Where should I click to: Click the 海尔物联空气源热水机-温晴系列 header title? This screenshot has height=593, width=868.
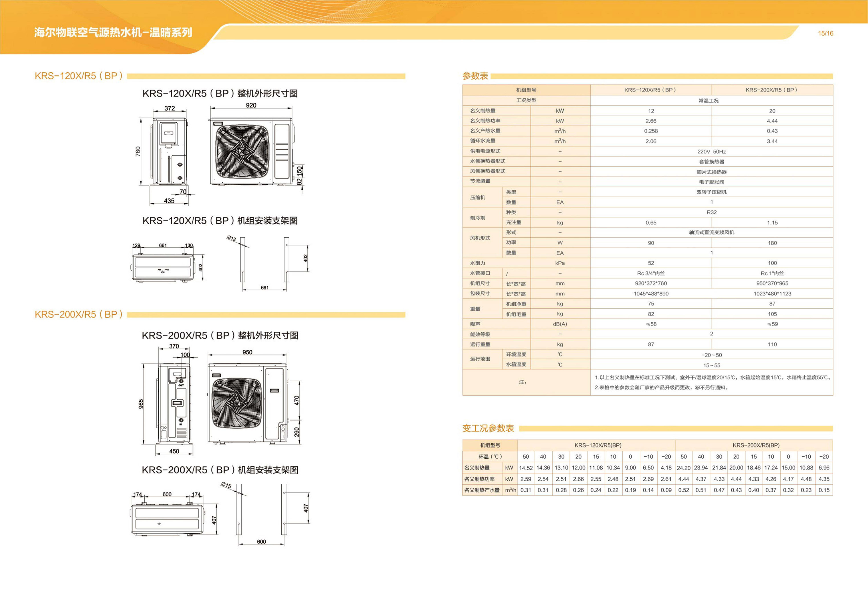click(113, 33)
